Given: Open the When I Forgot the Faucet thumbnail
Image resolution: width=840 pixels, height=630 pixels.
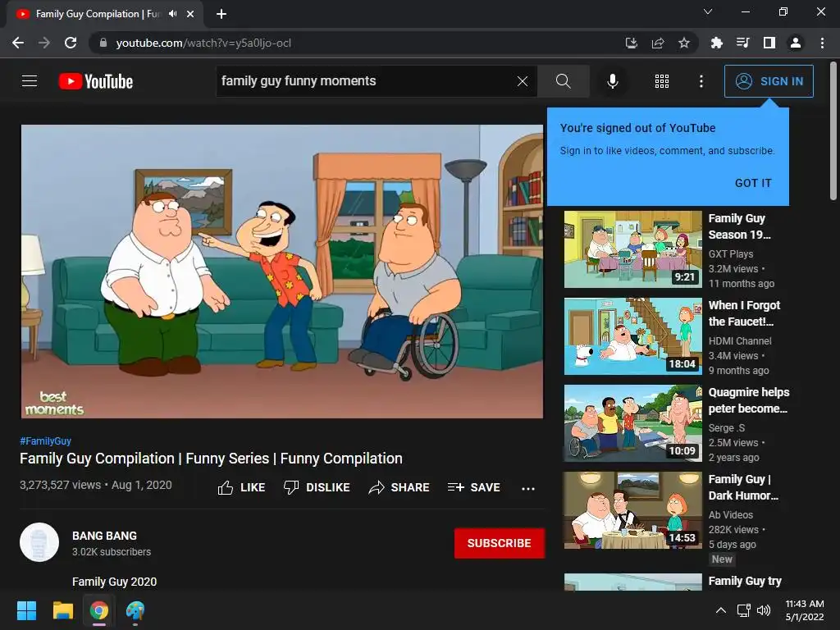Looking at the screenshot, I should click(632, 336).
